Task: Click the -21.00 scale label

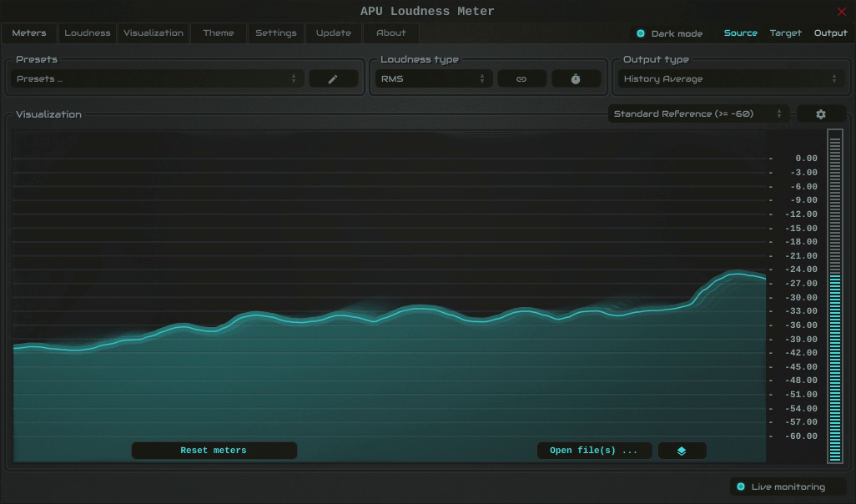Action: 801,256
